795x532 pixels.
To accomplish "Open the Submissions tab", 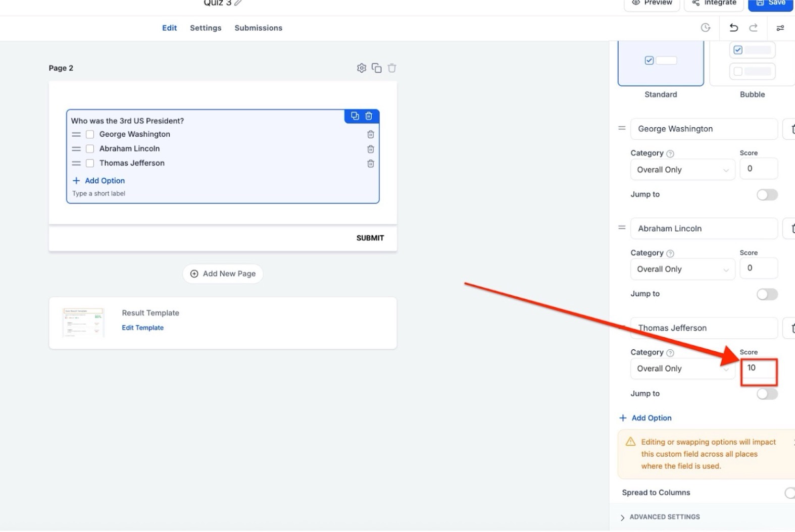I will (x=258, y=28).
